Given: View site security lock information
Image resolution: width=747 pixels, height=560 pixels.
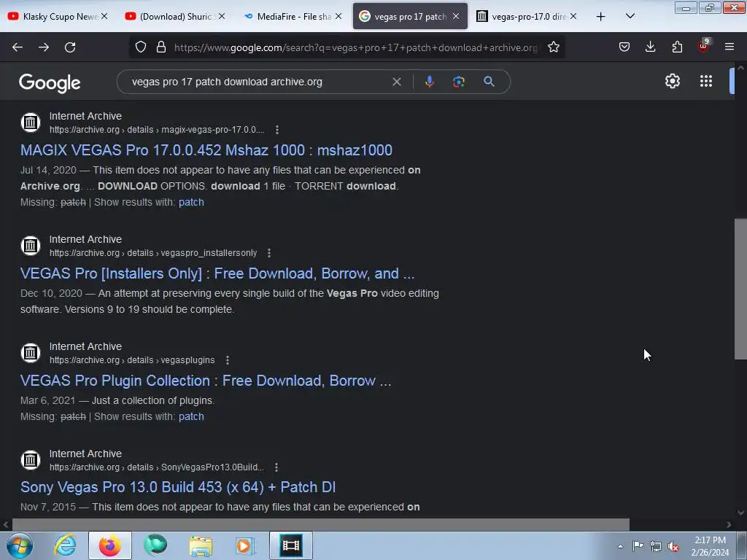Looking at the screenshot, I should (x=161, y=47).
